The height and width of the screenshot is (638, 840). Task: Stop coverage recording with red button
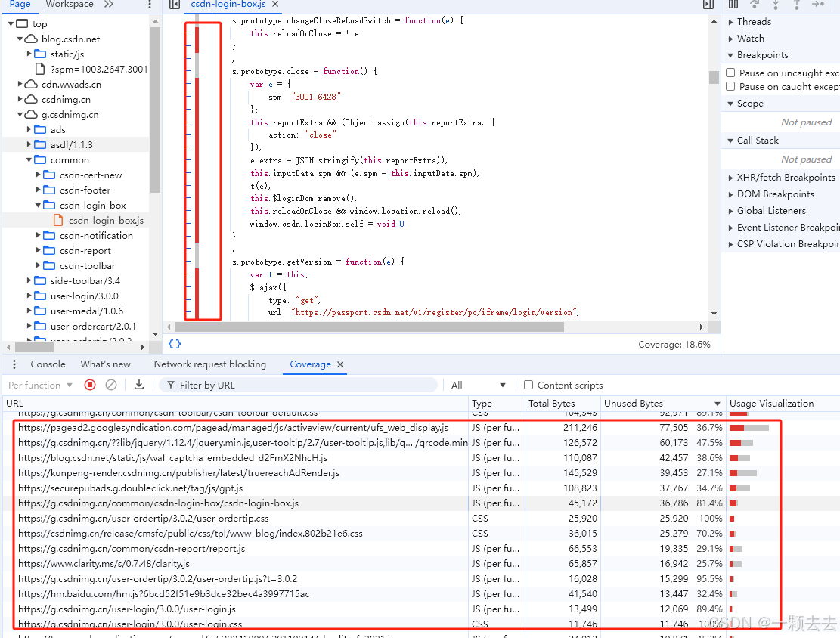[90, 386]
